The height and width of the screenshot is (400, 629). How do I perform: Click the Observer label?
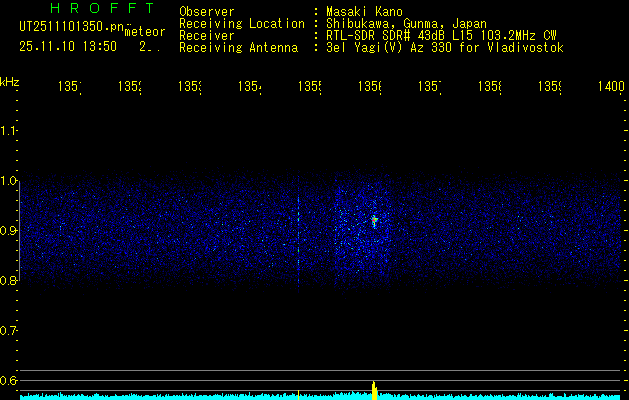[x=207, y=12]
